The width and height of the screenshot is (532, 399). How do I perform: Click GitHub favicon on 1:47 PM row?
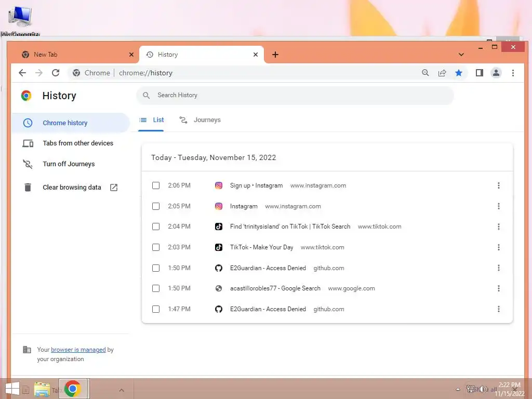(x=219, y=309)
